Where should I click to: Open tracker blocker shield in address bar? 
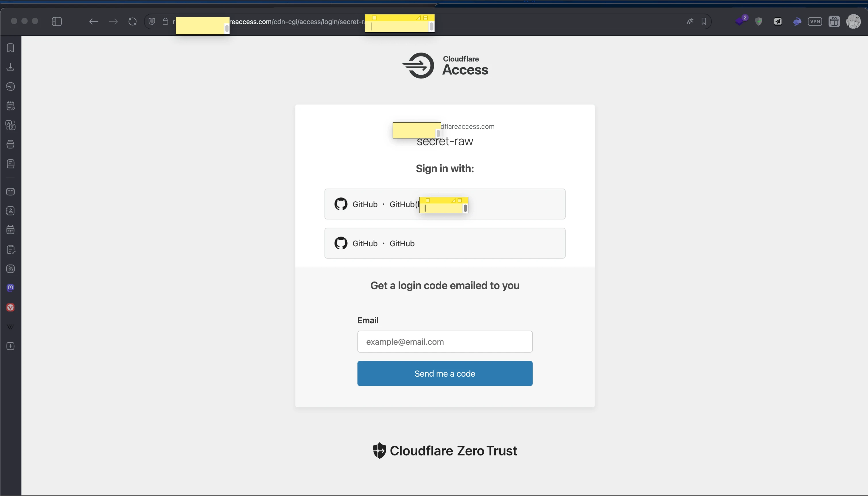pyautogui.click(x=152, y=22)
